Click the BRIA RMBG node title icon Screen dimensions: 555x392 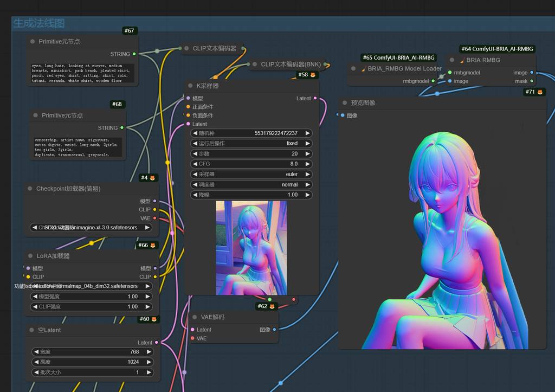[x=462, y=60]
